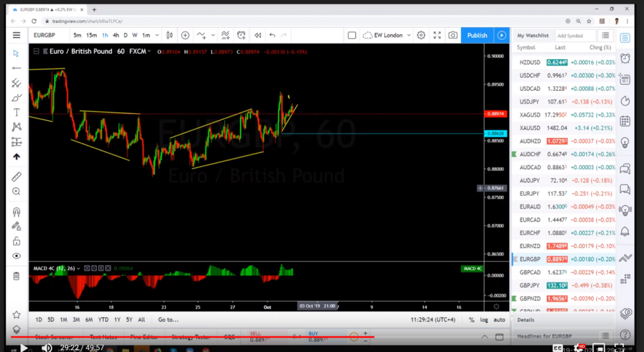
Task: Hide all drawings with the eye icon
Action: coord(16,256)
